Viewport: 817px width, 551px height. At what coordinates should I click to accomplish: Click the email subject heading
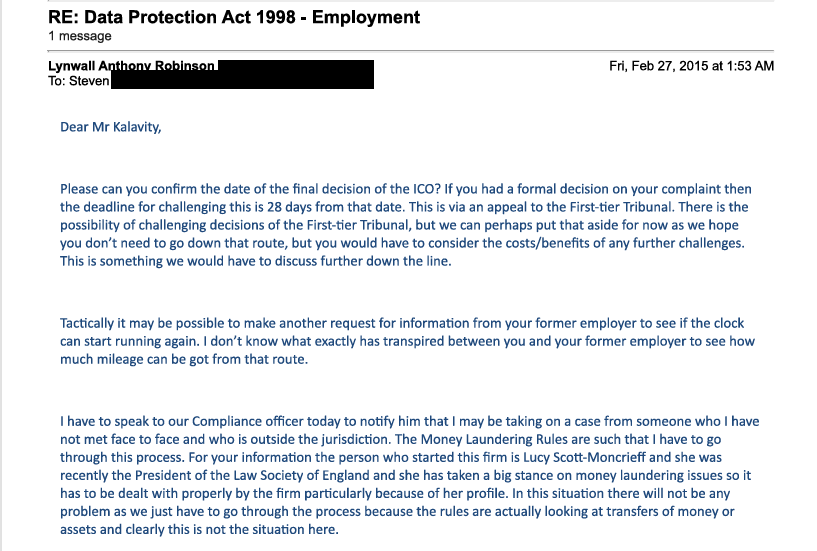(x=234, y=17)
